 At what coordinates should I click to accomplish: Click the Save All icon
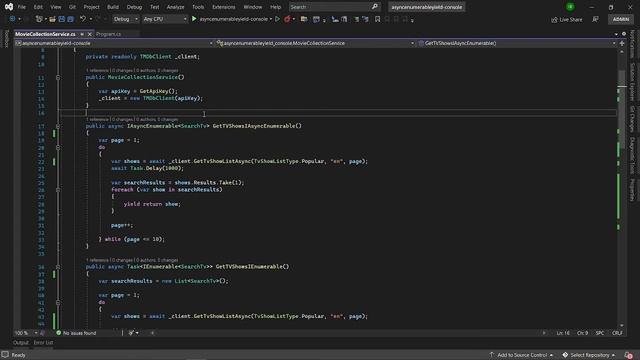click(x=71, y=19)
